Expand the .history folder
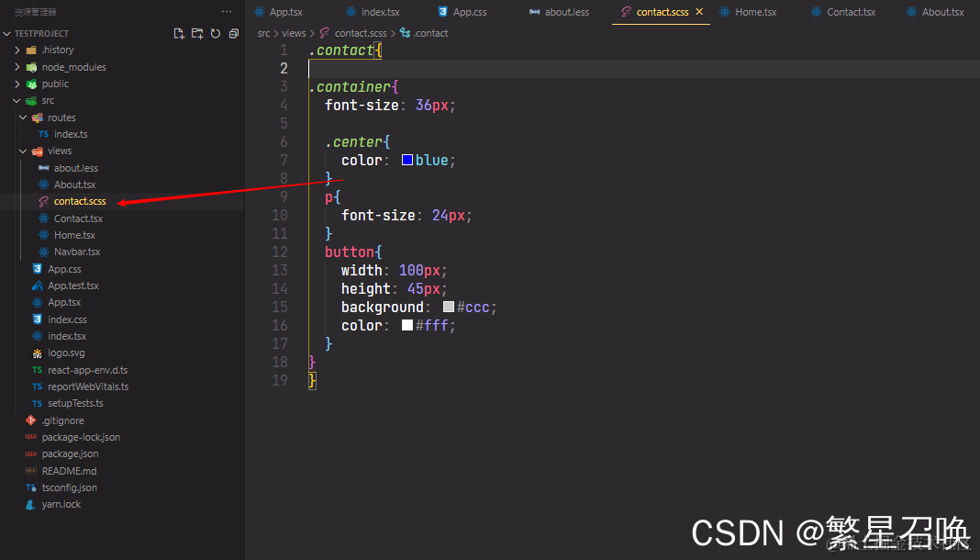This screenshot has height=560, width=980. [x=17, y=50]
